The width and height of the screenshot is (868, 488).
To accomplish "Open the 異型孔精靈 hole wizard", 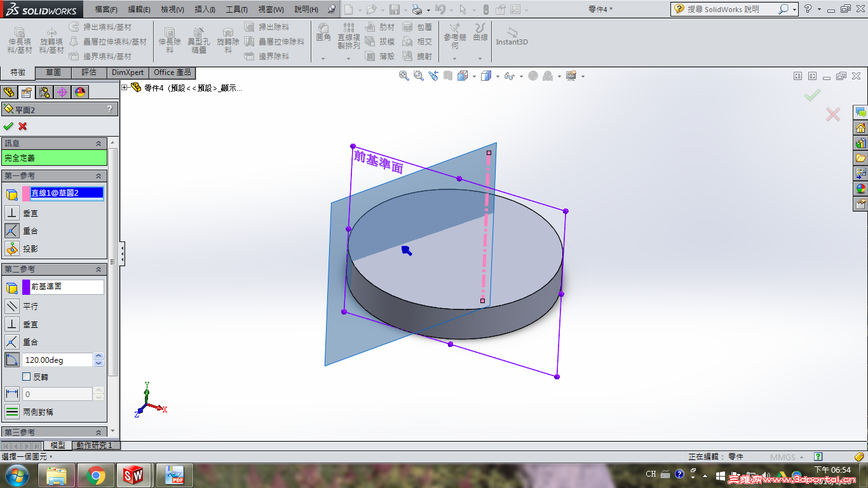I will (199, 41).
